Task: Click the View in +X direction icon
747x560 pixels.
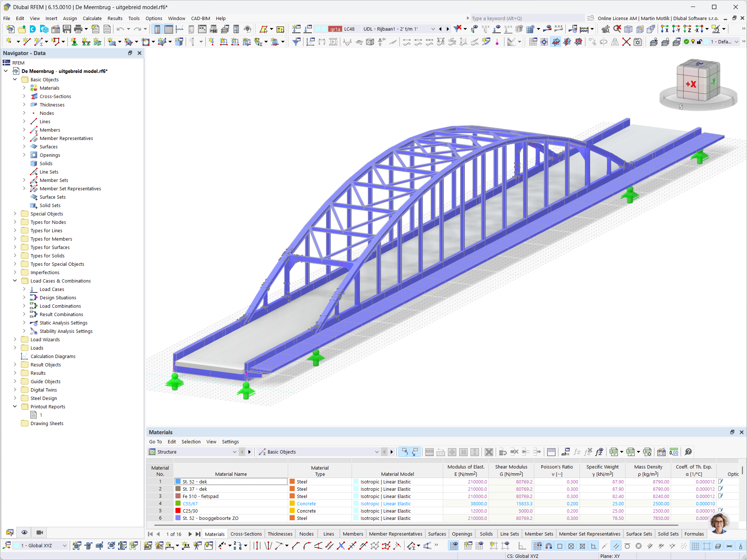Action: (x=665, y=29)
